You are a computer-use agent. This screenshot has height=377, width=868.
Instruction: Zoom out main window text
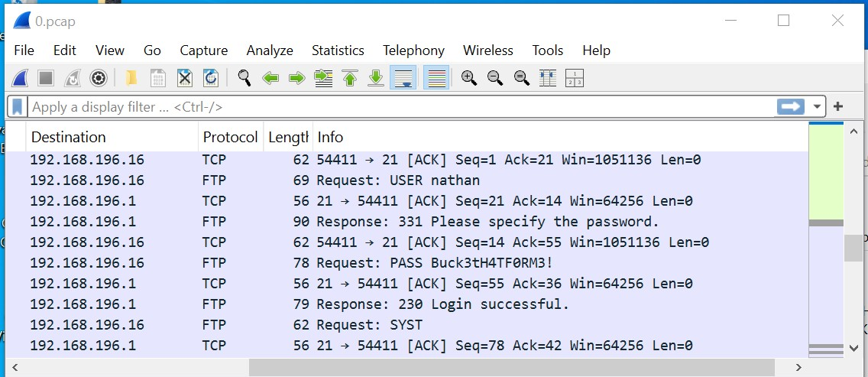tap(495, 78)
